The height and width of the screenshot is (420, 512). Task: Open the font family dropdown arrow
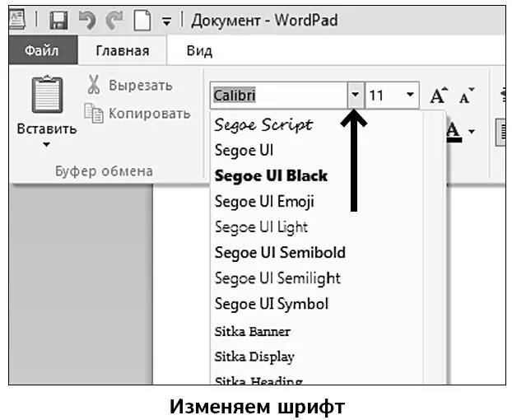tap(356, 96)
